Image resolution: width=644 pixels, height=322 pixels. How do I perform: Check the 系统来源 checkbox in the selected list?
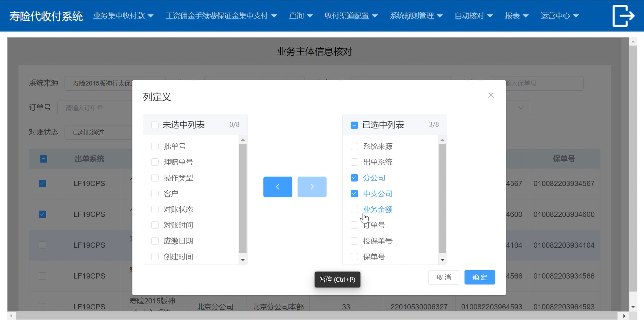click(354, 146)
